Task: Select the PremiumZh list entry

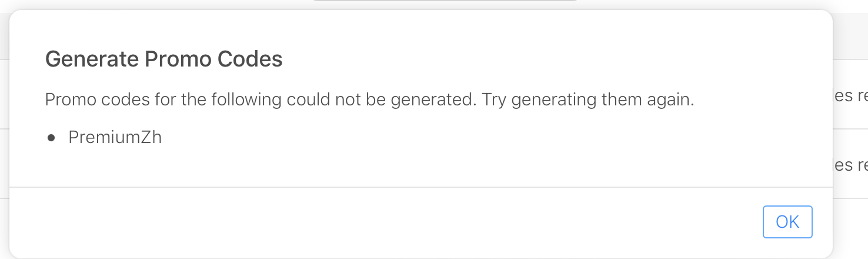Action: pos(115,138)
